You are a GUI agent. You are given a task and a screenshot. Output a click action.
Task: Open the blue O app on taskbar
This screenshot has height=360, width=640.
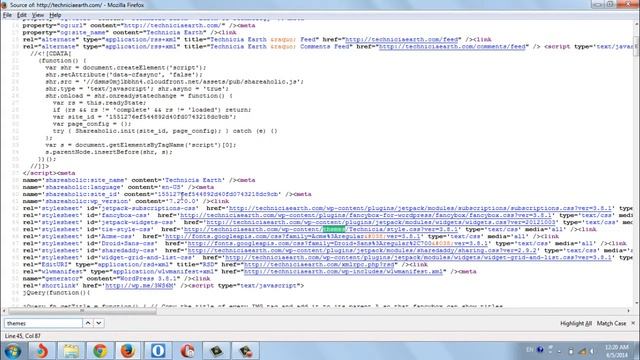158,351
